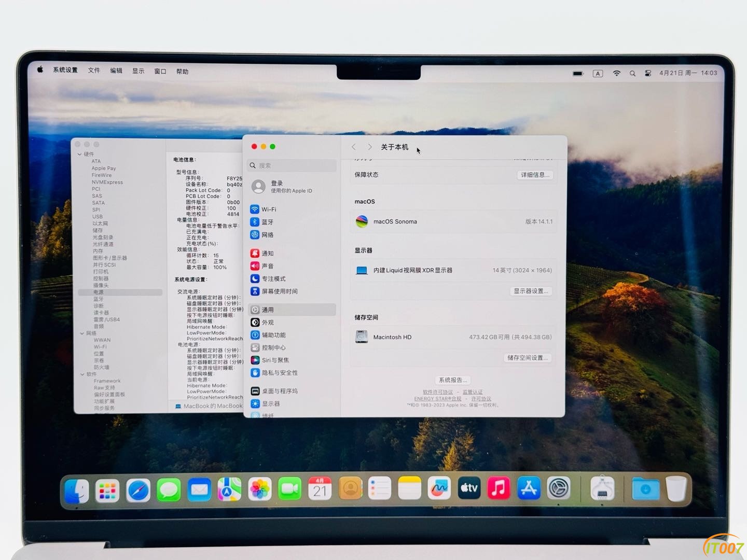Open the 系统设置 app menu
The height and width of the screenshot is (560, 747).
65,70
